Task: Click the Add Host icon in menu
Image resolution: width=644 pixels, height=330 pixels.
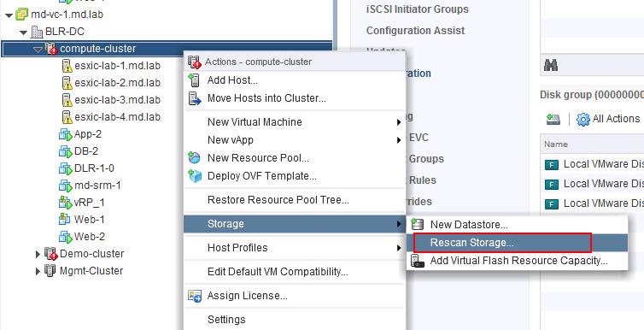Action: coord(193,80)
